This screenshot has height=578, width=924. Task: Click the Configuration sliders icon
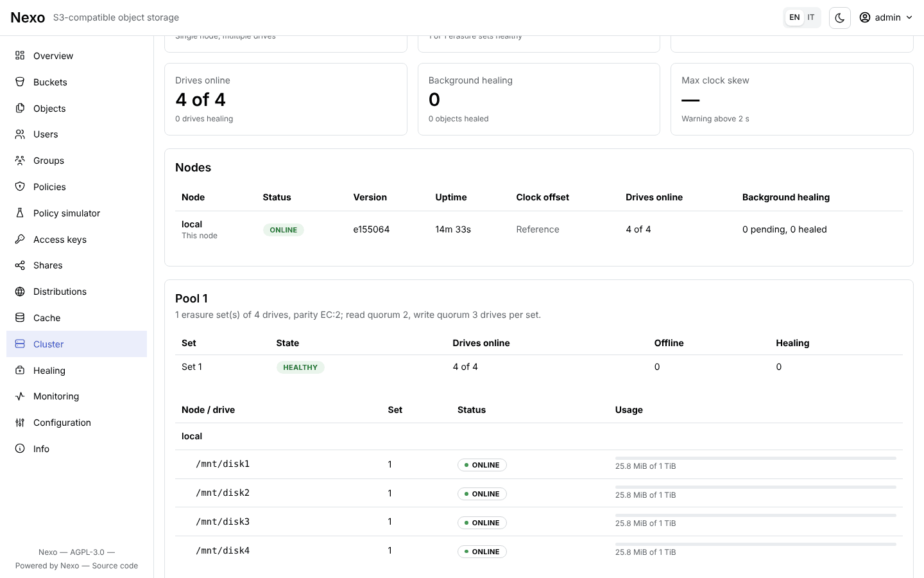[20, 423]
